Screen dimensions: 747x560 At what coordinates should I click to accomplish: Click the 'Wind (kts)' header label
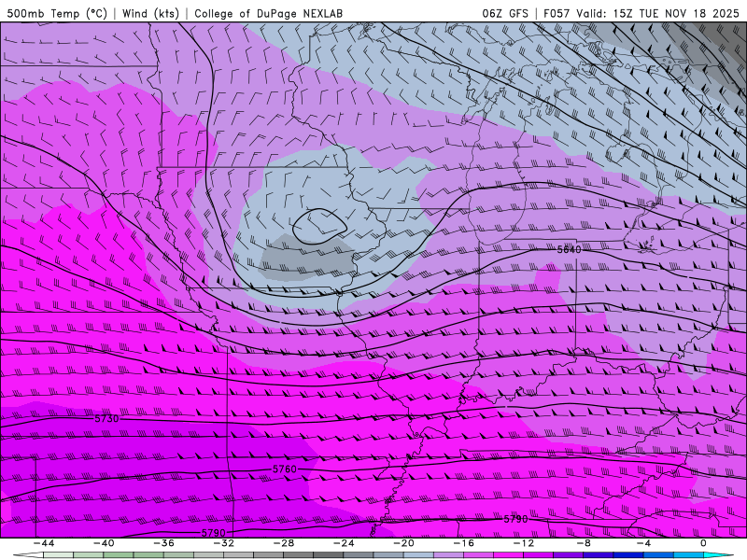[x=150, y=13]
